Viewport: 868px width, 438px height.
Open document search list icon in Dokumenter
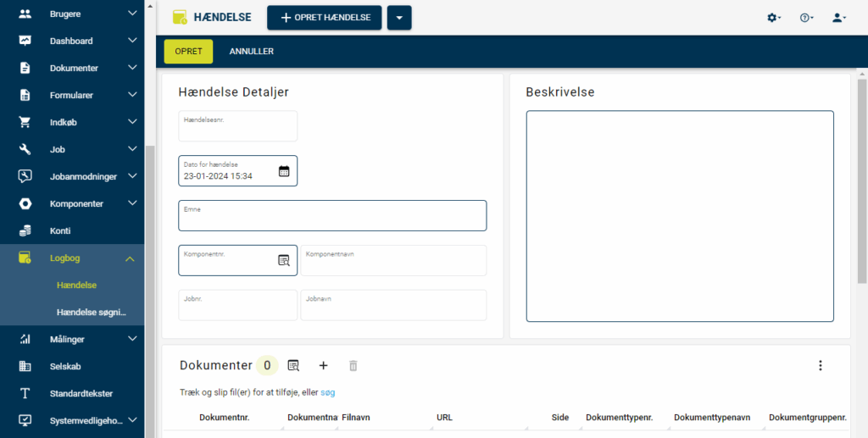[293, 365]
